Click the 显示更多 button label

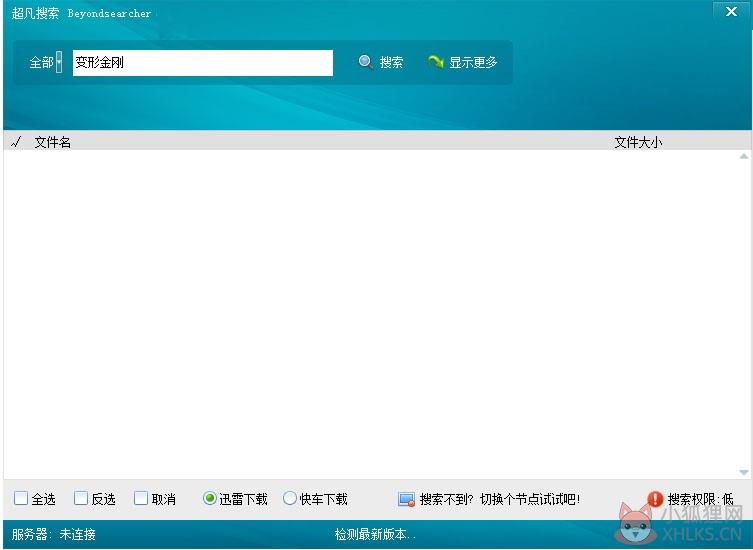473,62
